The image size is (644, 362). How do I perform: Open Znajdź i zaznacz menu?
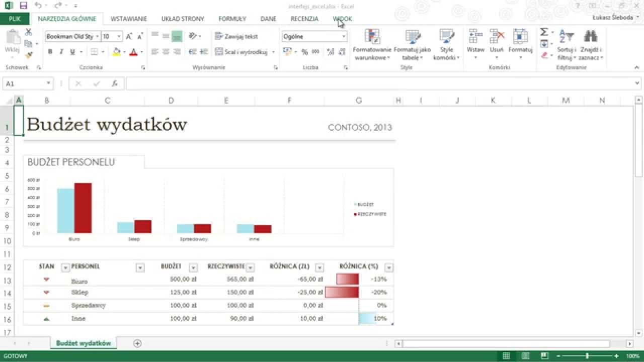[x=591, y=44]
